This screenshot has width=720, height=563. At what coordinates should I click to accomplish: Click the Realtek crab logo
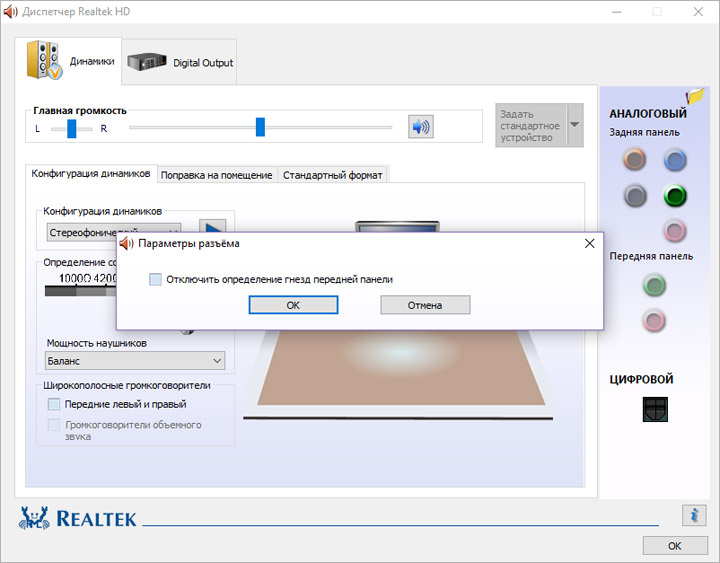point(34,518)
